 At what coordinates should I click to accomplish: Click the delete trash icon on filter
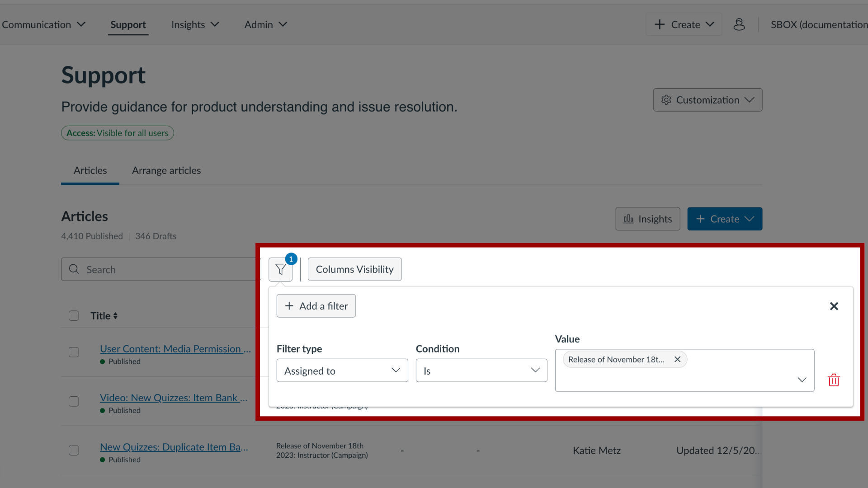834,380
